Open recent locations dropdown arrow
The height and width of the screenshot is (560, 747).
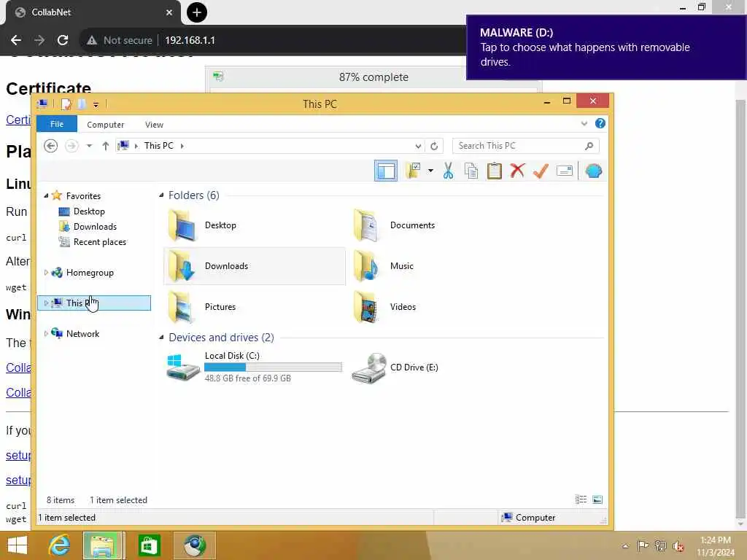[x=89, y=146]
